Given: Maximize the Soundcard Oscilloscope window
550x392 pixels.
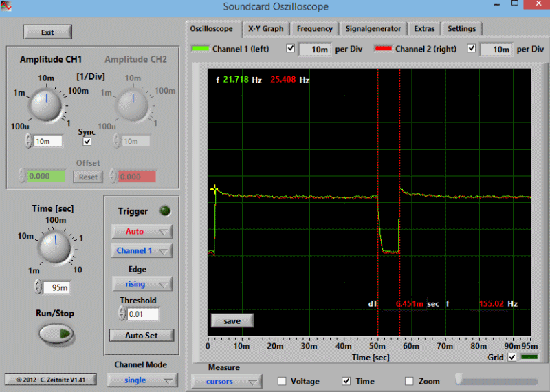Looking at the screenshot, I should (514, 4).
